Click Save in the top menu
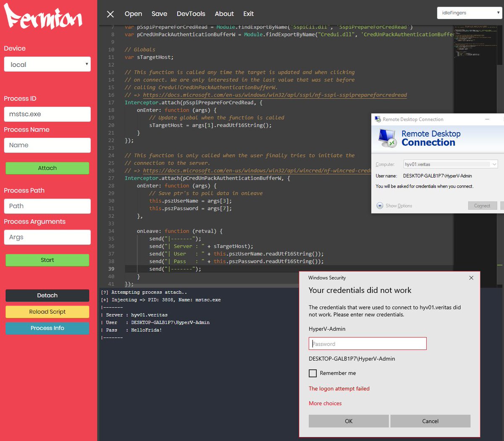This screenshot has height=441, width=504. [159, 14]
